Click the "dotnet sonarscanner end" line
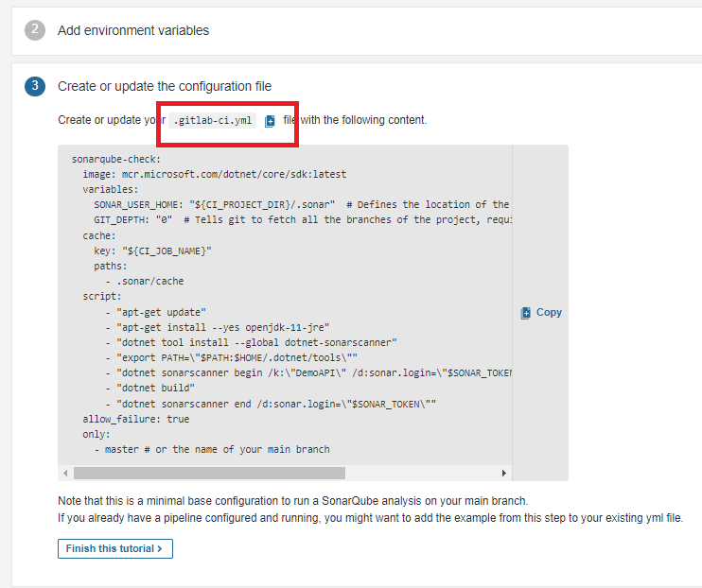This screenshot has height=588, width=702. pos(271,404)
